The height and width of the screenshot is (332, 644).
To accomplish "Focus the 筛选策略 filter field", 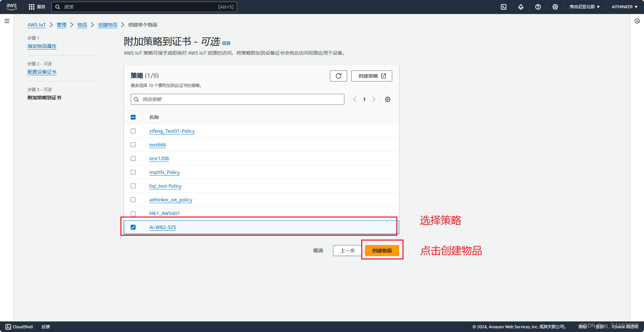I will tap(237, 99).
